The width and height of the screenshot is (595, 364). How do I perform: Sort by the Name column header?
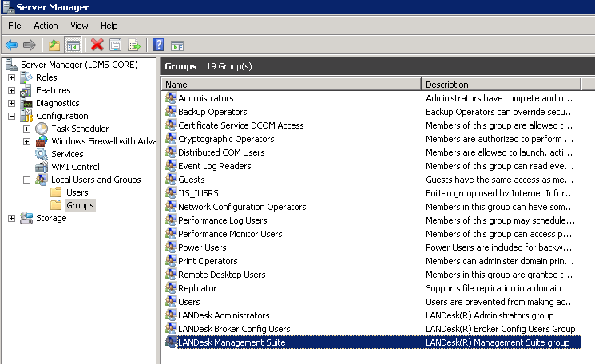point(292,84)
